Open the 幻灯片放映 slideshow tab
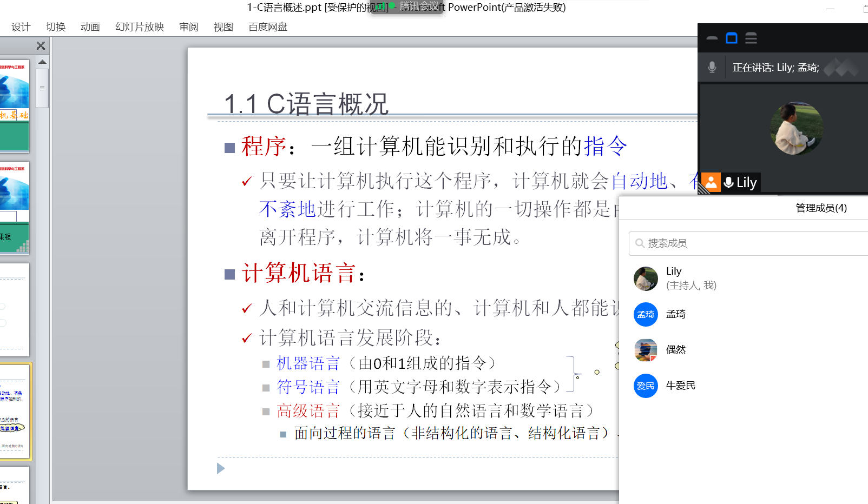The width and height of the screenshot is (868, 504). click(x=140, y=27)
